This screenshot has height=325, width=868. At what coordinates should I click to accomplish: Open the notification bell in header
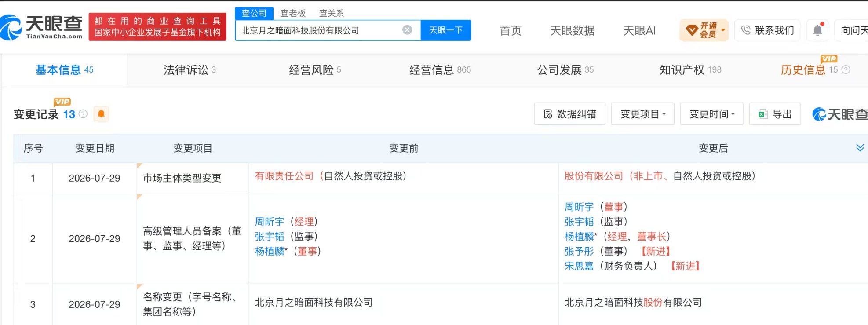[x=817, y=30]
